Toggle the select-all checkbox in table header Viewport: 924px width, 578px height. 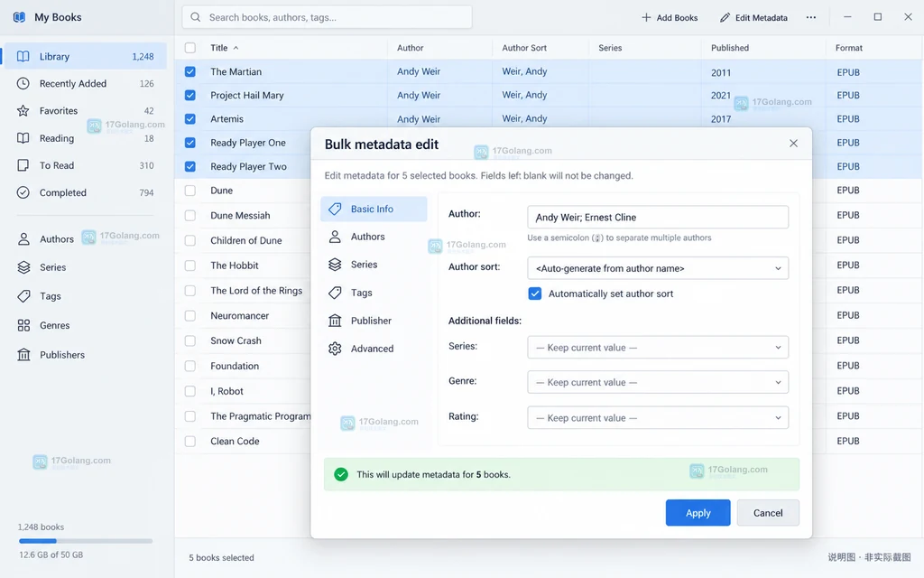(x=189, y=48)
